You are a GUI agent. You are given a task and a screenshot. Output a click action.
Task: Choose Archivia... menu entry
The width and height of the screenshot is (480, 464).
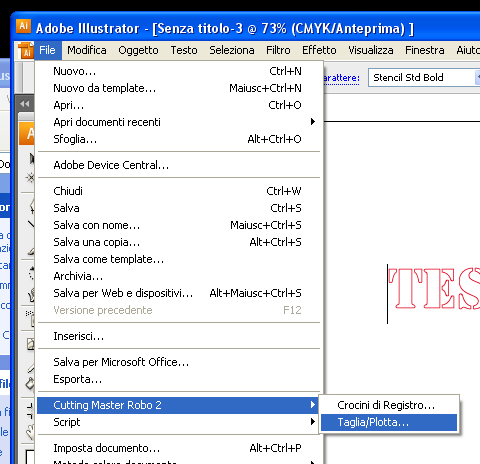point(179,276)
